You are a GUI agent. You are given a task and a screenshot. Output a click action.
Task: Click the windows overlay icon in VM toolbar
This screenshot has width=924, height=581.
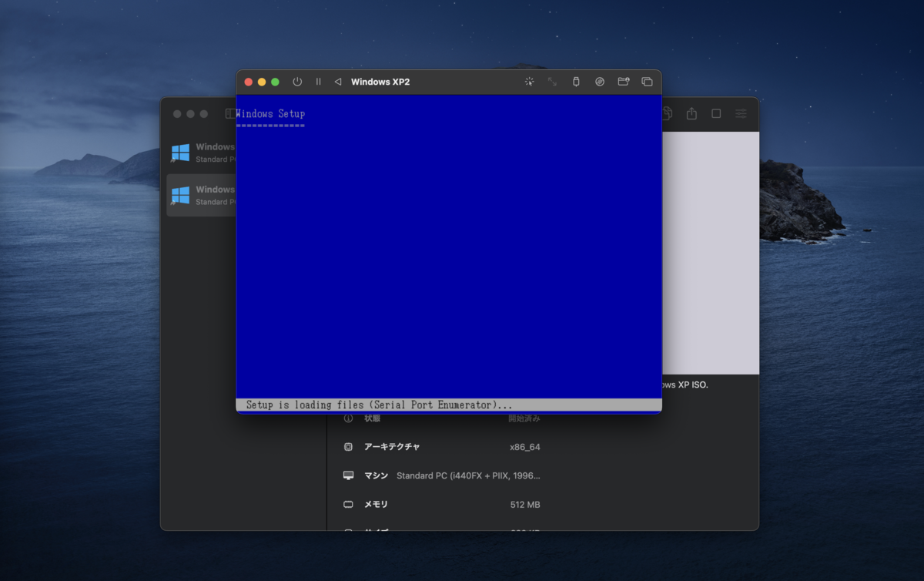point(647,82)
